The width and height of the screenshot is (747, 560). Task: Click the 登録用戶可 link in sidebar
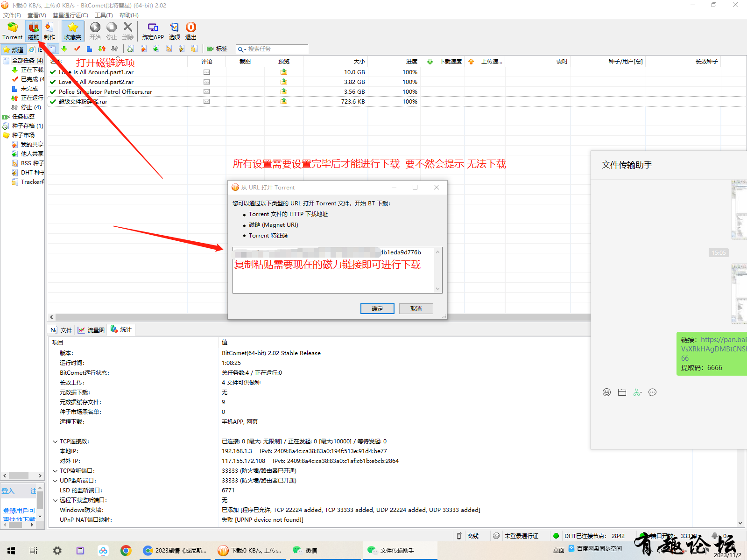pyautogui.click(x=19, y=511)
